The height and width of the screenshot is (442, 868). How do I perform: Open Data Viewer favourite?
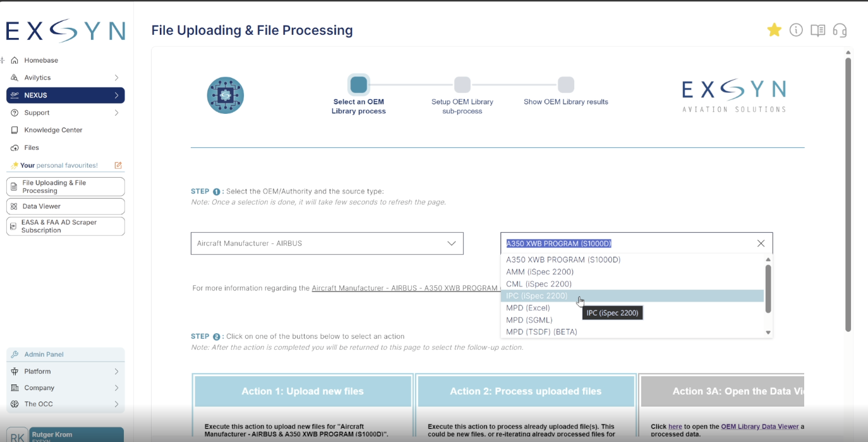pyautogui.click(x=66, y=206)
